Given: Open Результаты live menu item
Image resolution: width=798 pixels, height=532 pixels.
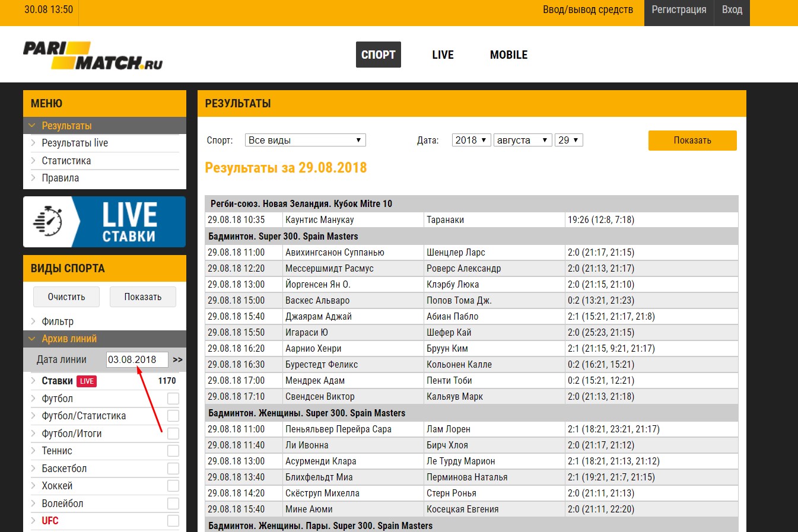Looking at the screenshot, I should point(75,143).
